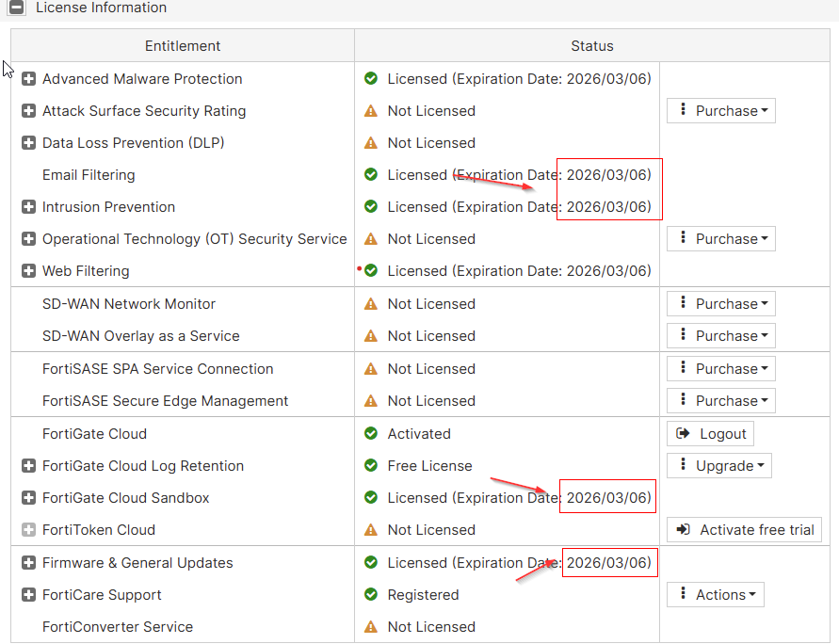Open the Actions dropdown for FortiCare Support
This screenshot has height=644, width=839.
716,595
